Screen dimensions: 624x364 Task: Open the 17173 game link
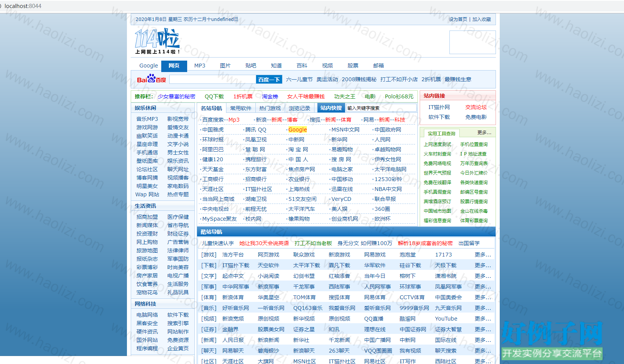(x=444, y=255)
